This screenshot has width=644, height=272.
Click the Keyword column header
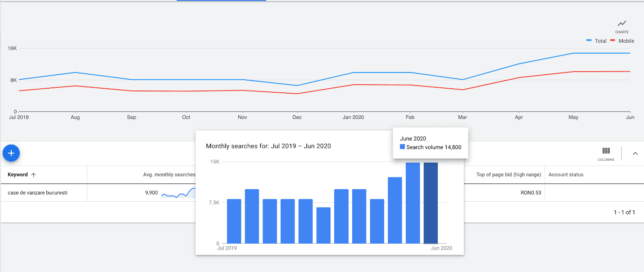click(x=18, y=175)
